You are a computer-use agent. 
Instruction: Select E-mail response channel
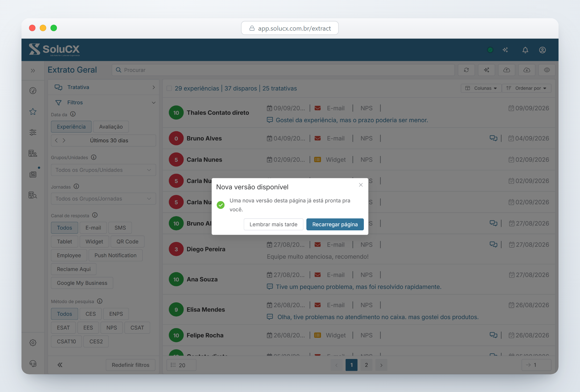pos(93,228)
